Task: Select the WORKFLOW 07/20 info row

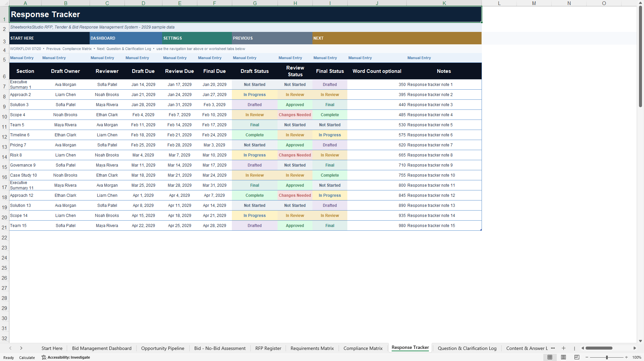Action: (245, 49)
